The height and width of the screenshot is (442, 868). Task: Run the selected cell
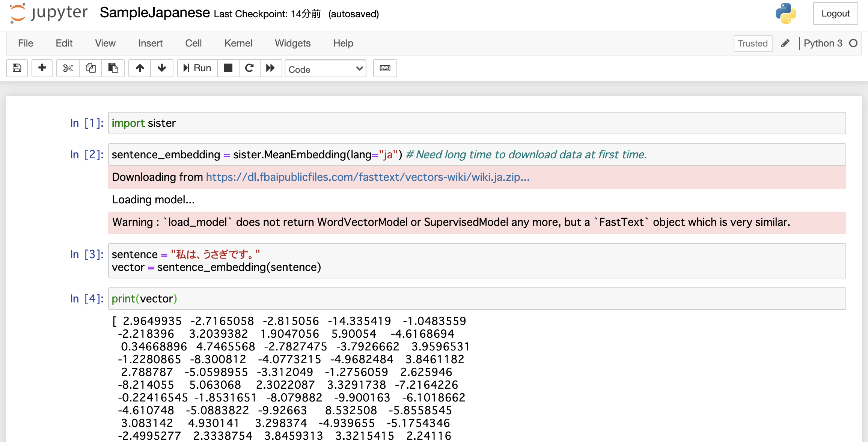(197, 68)
